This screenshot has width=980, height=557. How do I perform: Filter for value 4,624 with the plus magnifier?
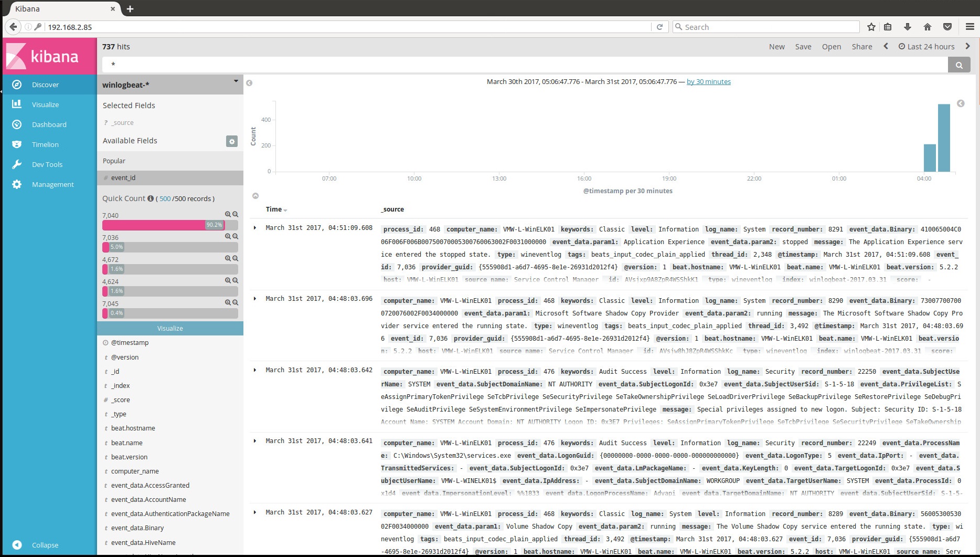coord(228,280)
